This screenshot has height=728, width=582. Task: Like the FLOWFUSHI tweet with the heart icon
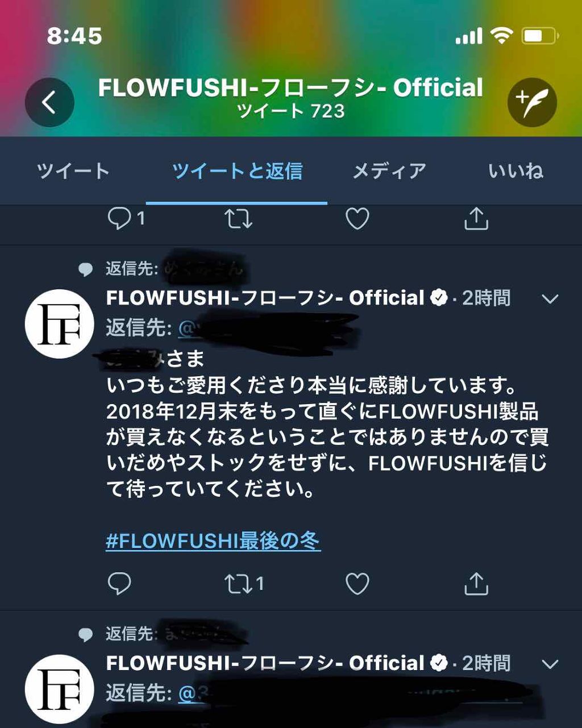click(x=358, y=583)
